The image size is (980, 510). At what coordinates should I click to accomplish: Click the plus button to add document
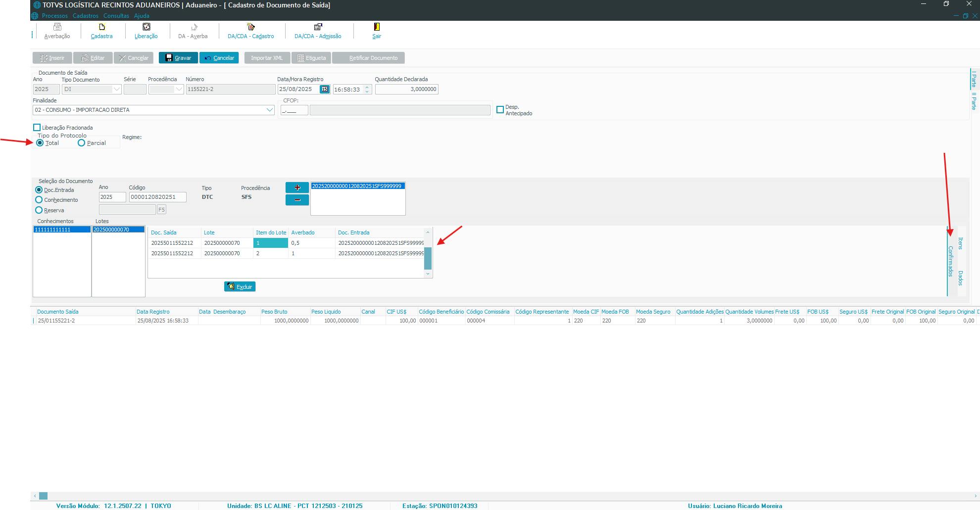tap(297, 187)
